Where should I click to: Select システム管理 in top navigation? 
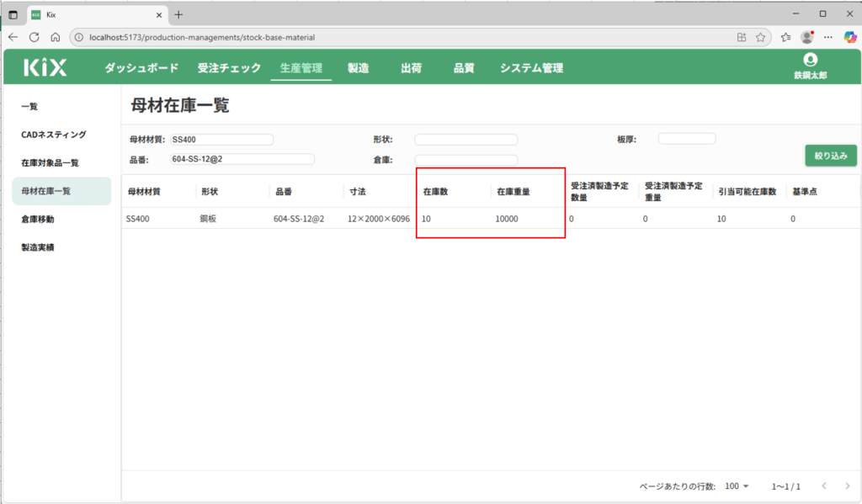(531, 68)
